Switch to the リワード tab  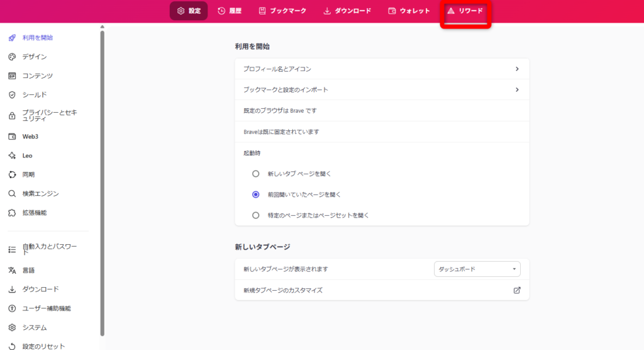[465, 11]
